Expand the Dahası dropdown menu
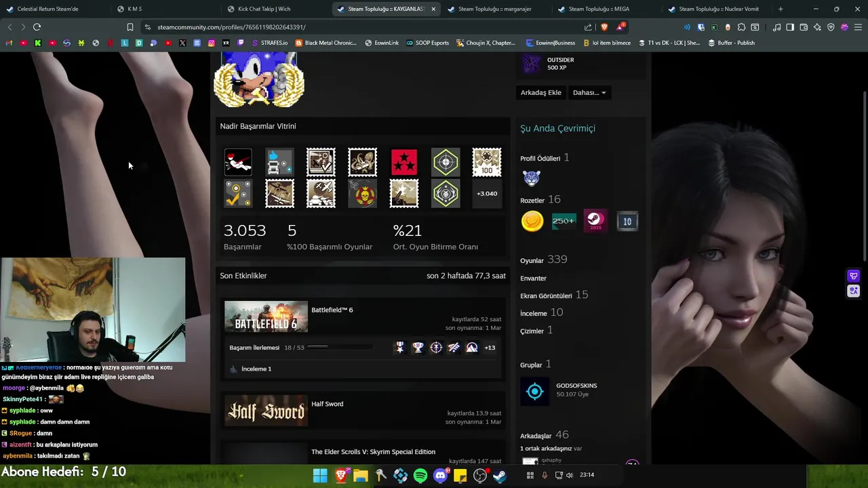 (x=589, y=92)
